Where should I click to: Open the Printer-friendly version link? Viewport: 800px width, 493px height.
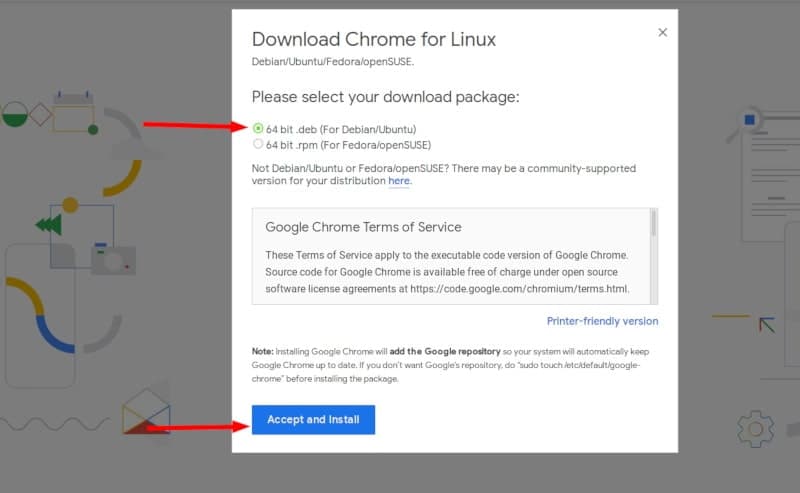602,321
